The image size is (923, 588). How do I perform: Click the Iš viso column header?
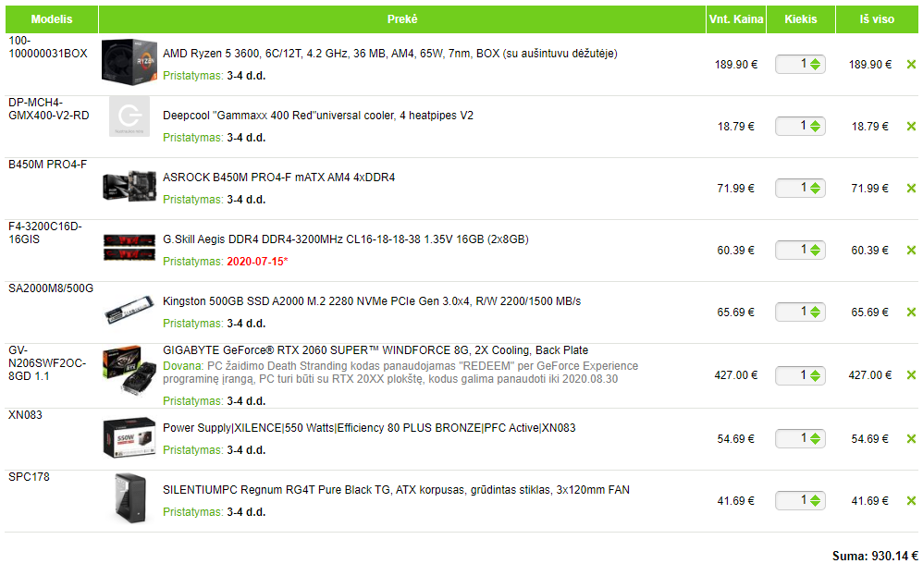coord(877,19)
